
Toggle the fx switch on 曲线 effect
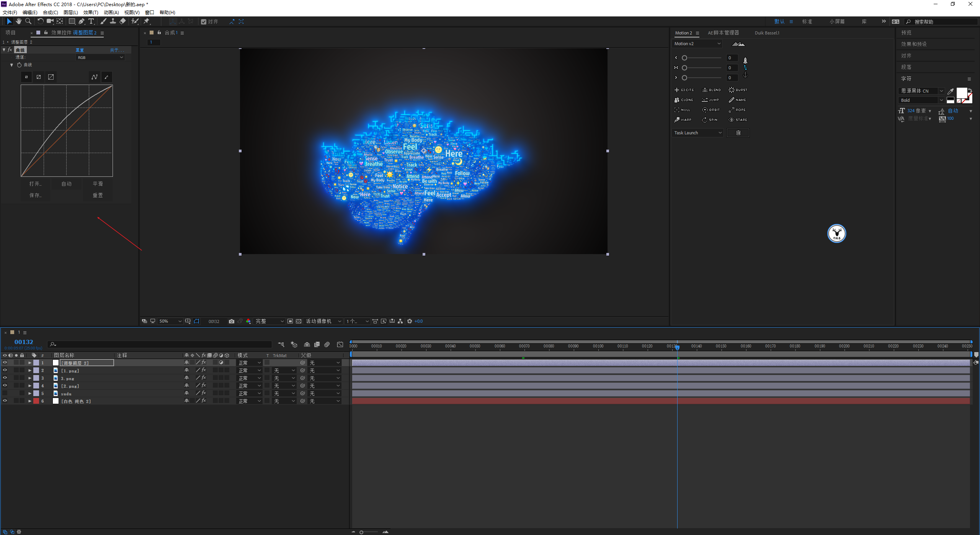tap(10, 50)
